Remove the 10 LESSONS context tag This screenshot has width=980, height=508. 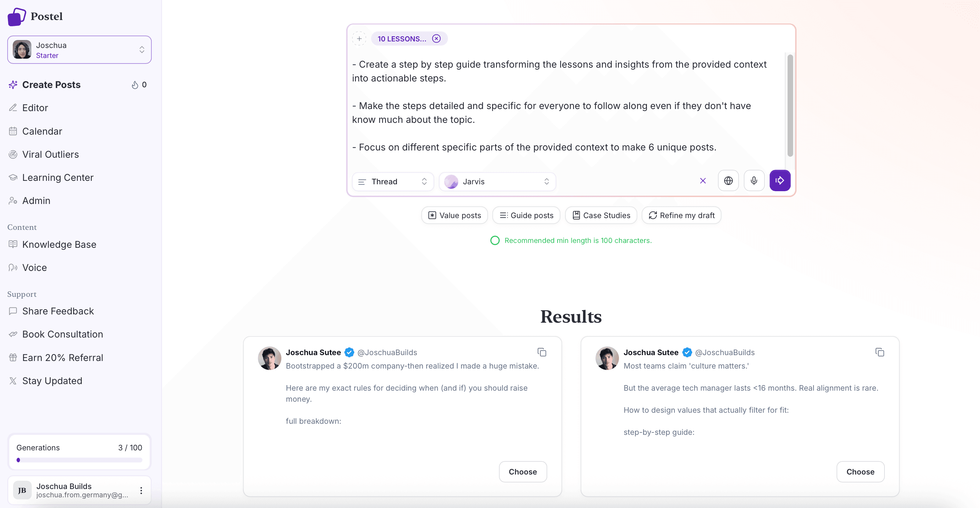coord(436,39)
